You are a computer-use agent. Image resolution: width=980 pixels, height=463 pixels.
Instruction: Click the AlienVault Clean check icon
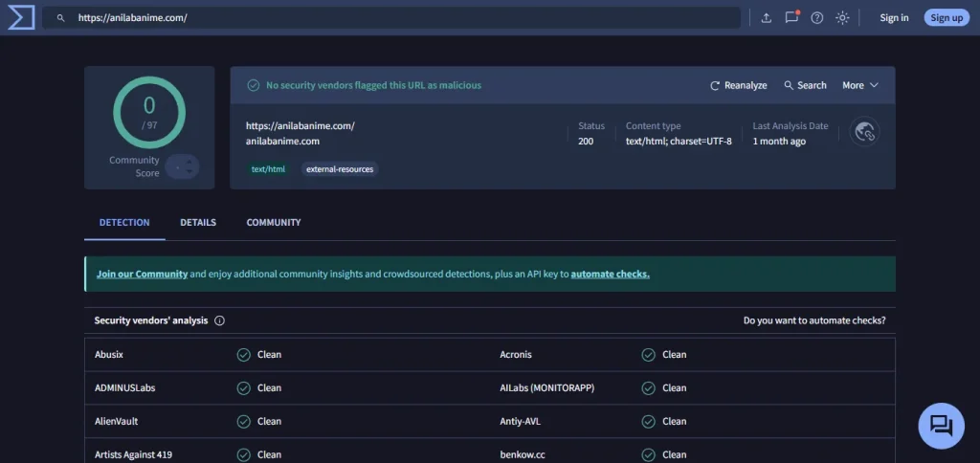(x=244, y=422)
